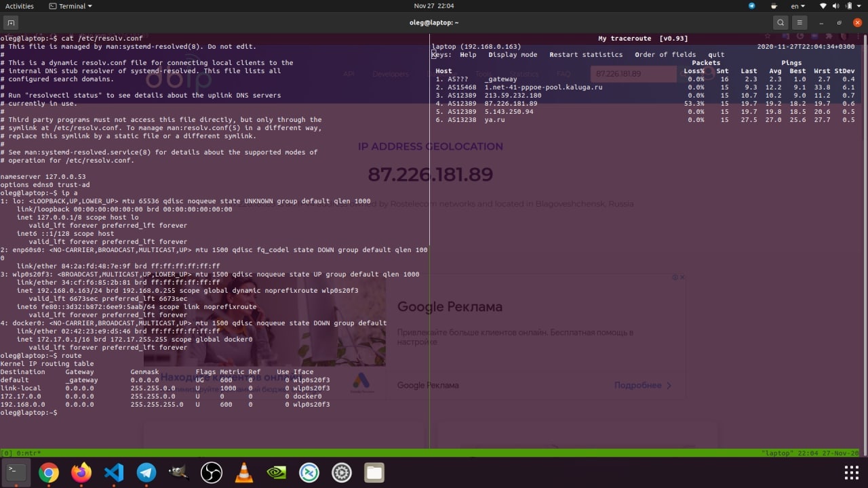Viewport: 868px width, 488px height.
Task: Click the options edns0 trust-ad line
Action: pos(45,185)
